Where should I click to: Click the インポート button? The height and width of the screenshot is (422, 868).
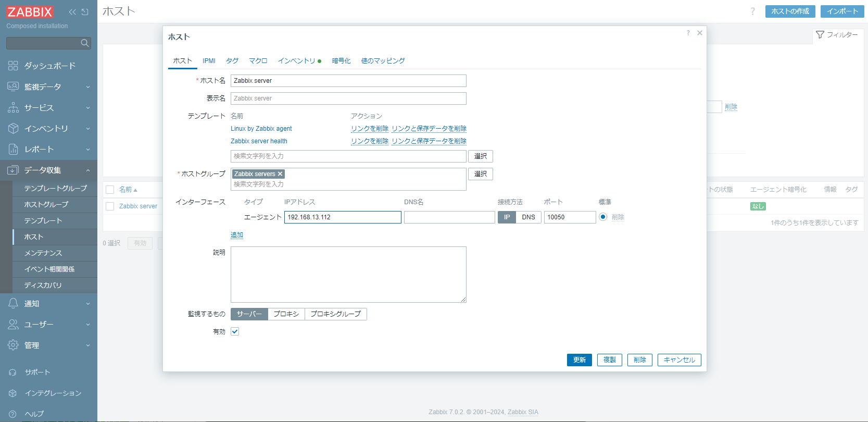pos(842,11)
